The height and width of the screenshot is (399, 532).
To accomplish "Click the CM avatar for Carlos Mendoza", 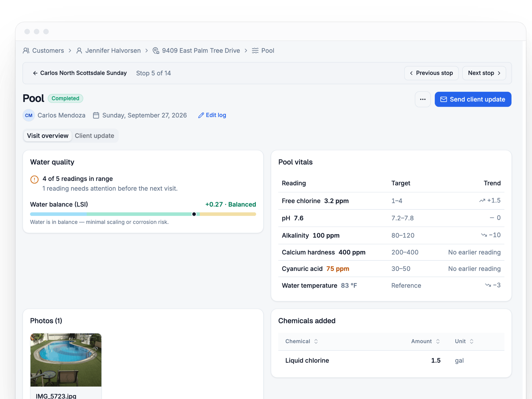I will coord(29,115).
